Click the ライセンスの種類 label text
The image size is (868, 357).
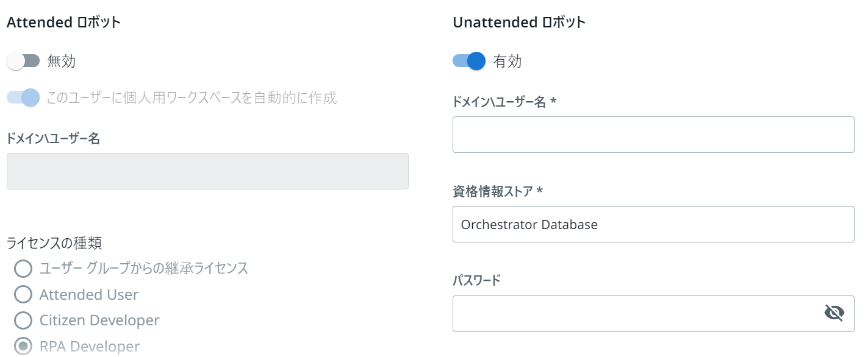[54, 243]
